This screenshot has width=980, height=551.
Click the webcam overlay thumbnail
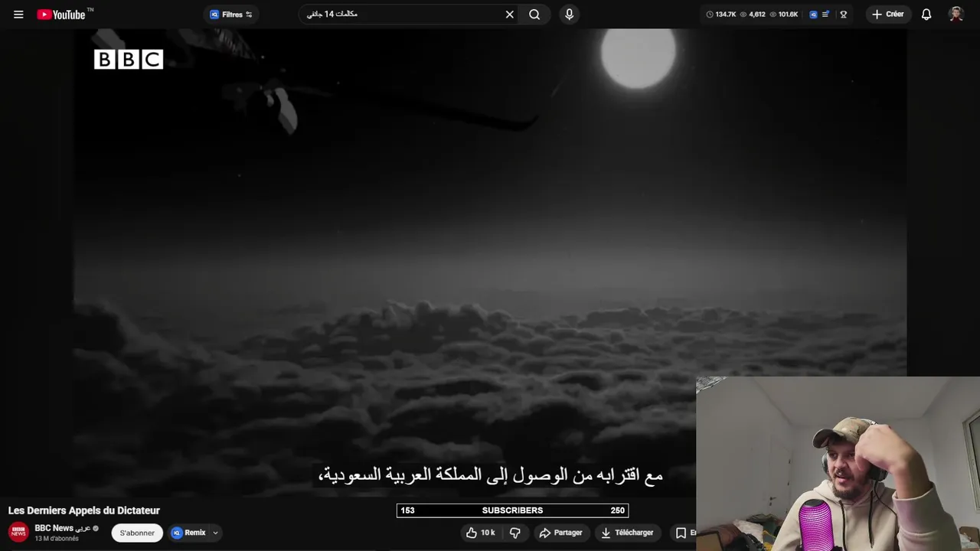838,464
